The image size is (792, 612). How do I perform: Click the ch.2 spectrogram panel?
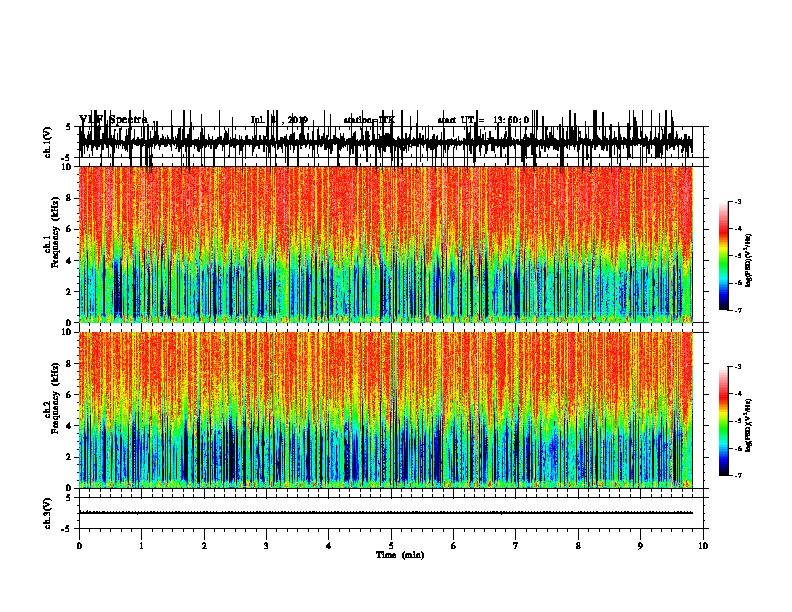(x=385, y=410)
